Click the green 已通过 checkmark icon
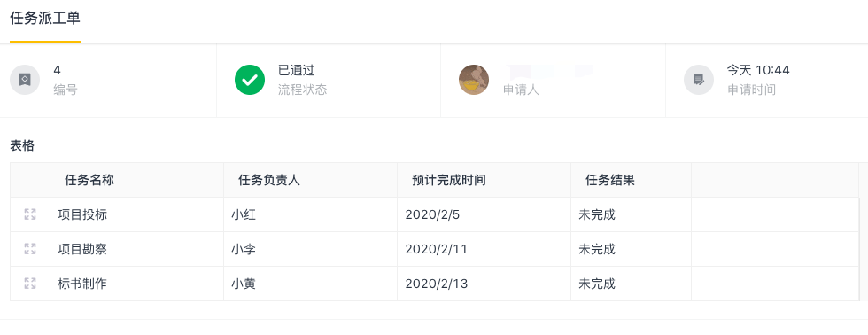Image resolution: width=868 pixels, height=335 pixels. 250,80
